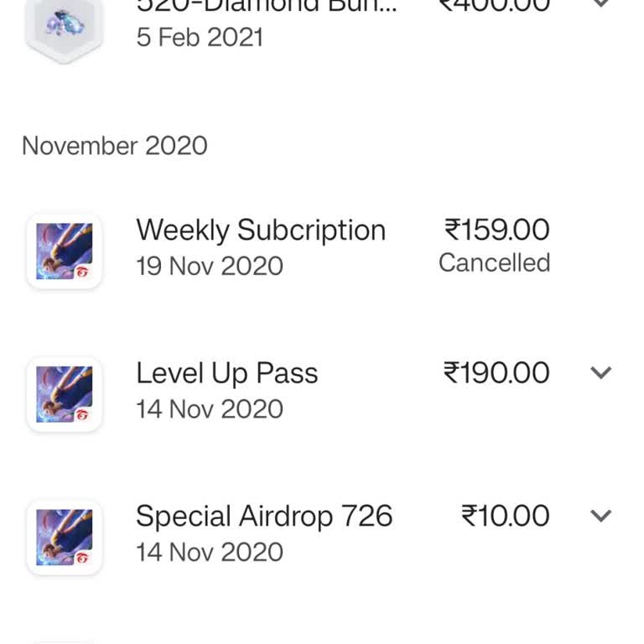This screenshot has width=644, height=644.
Task: Select the Diamond Bundle purchase title
Action: click(267, 6)
